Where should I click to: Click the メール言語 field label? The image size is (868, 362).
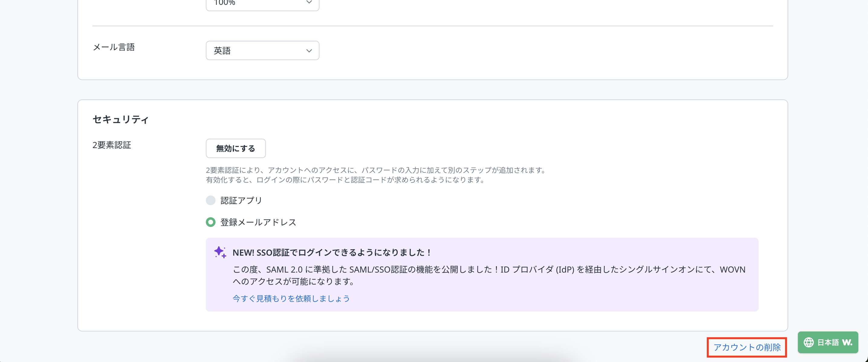pyautogui.click(x=114, y=47)
